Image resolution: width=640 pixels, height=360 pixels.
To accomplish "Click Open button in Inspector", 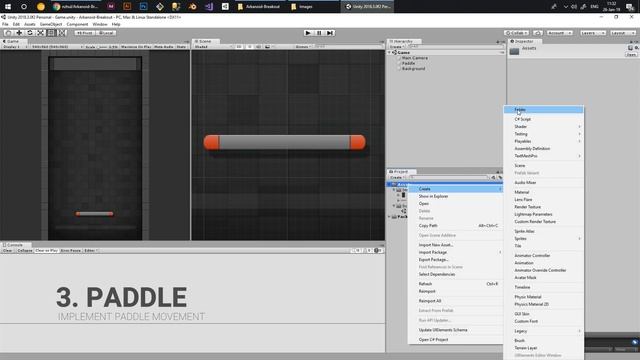I will [631, 55].
